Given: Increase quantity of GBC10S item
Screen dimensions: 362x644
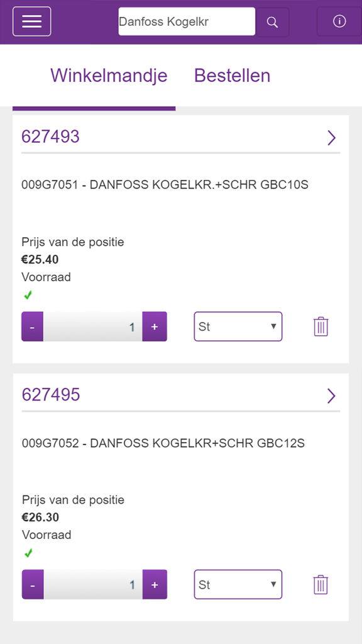Looking at the screenshot, I should click(155, 326).
